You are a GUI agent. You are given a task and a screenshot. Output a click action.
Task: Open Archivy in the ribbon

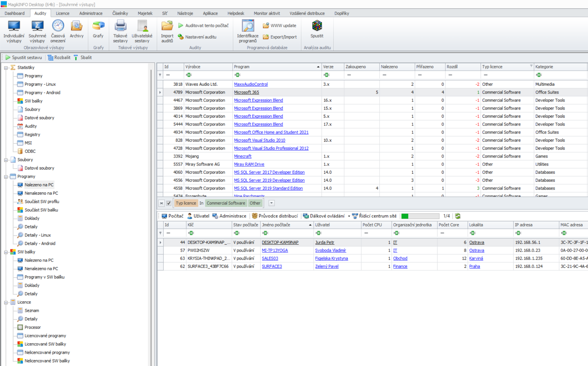pyautogui.click(x=76, y=29)
